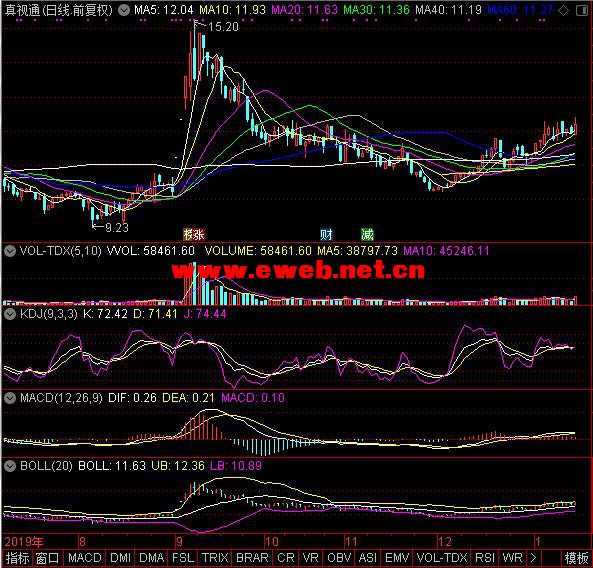Click the 15.20 high price label
593x568 pixels.
223,27
